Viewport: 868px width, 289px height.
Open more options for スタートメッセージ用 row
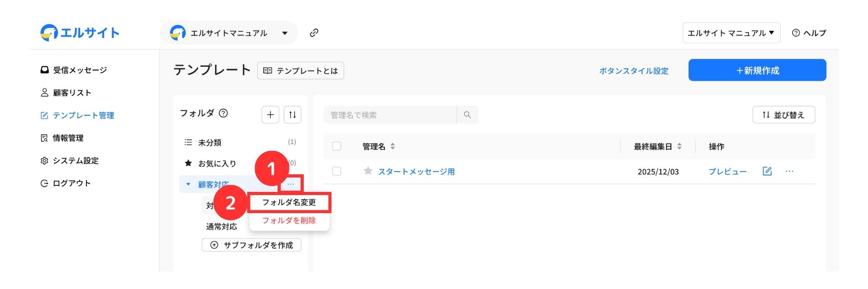[x=789, y=171]
